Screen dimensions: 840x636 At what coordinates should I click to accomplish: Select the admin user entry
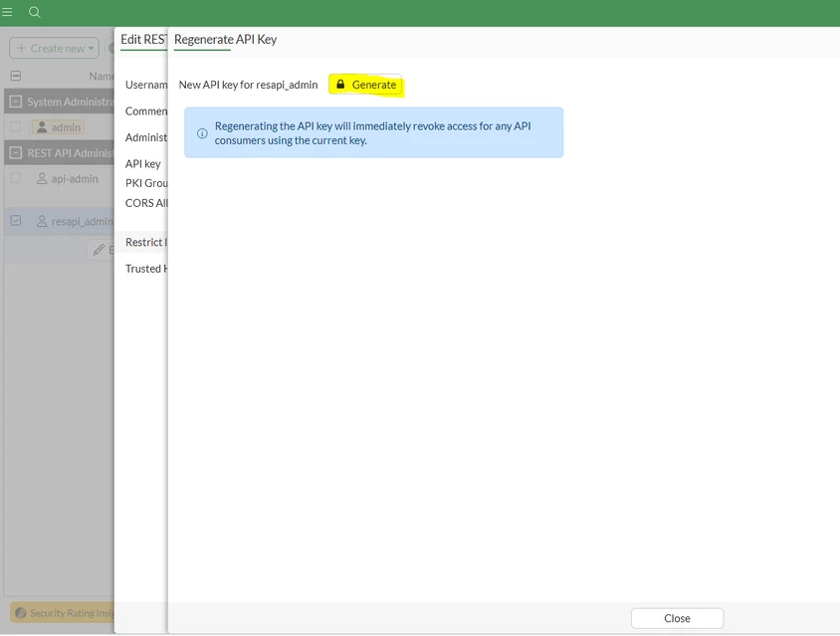pos(59,127)
